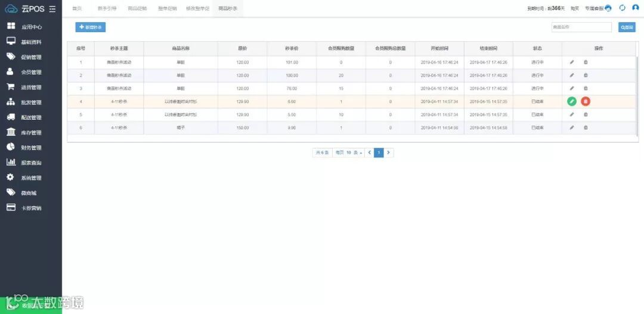Select page 1 in pagination
644x314 pixels.
pos(379,153)
